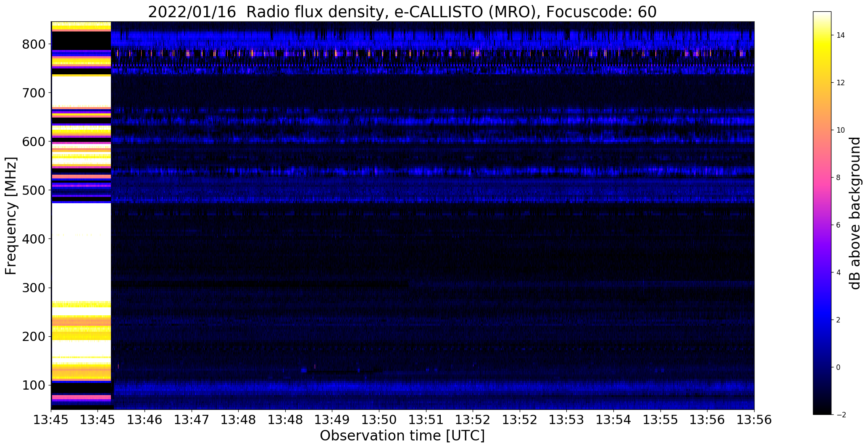
Task: Select the 300 frequency tick label
Action: (33, 288)
